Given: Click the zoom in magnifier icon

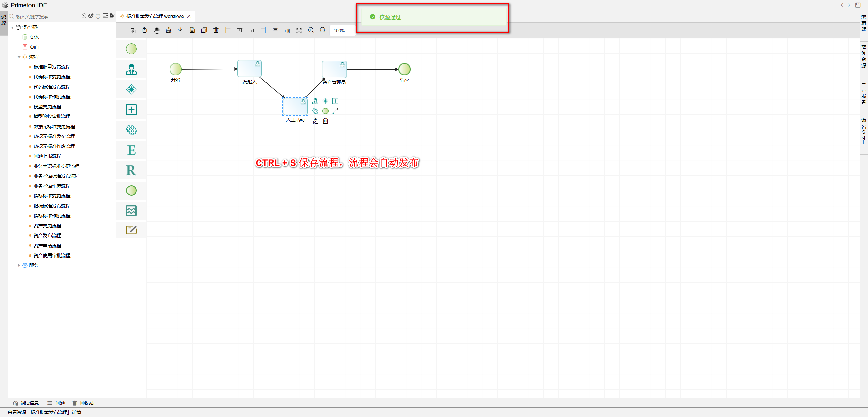Looking at the screenshot, I should tap(311, 30).
